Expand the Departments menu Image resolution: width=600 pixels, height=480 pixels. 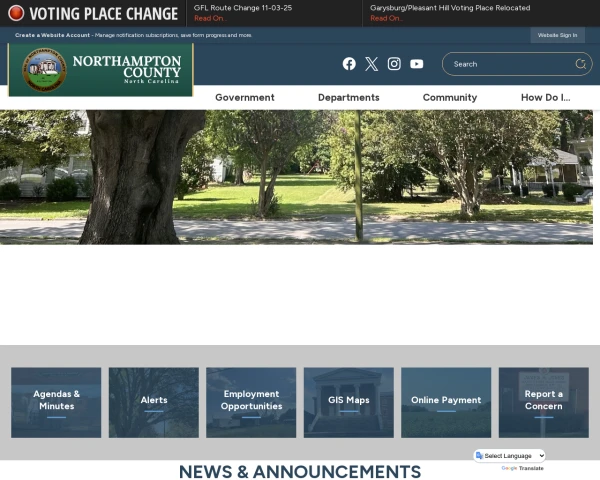(x=348, y=97)
